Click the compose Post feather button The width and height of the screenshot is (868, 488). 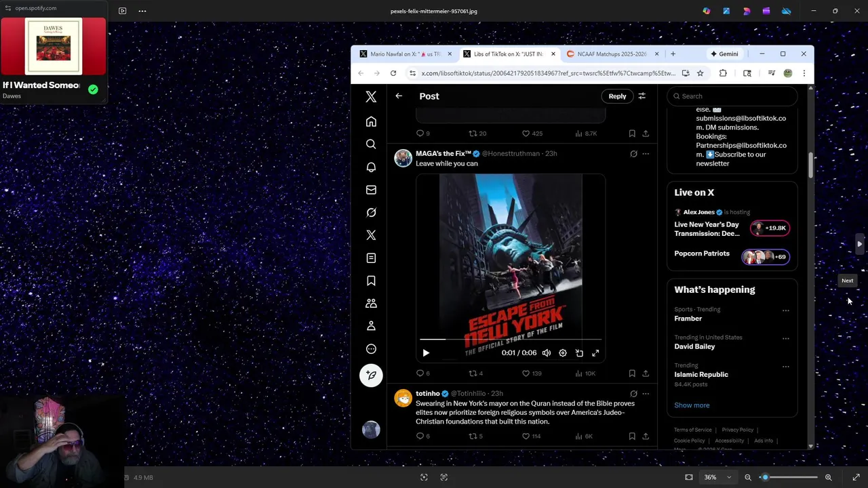pos(371,375)
